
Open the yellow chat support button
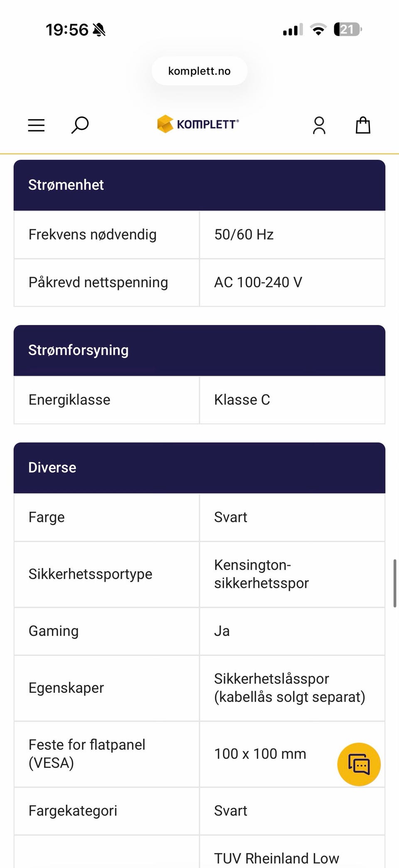[x=359, y=764]
